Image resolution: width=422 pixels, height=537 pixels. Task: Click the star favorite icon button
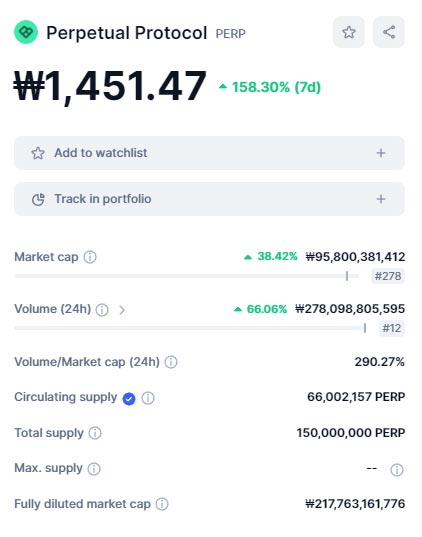[349, 32]
